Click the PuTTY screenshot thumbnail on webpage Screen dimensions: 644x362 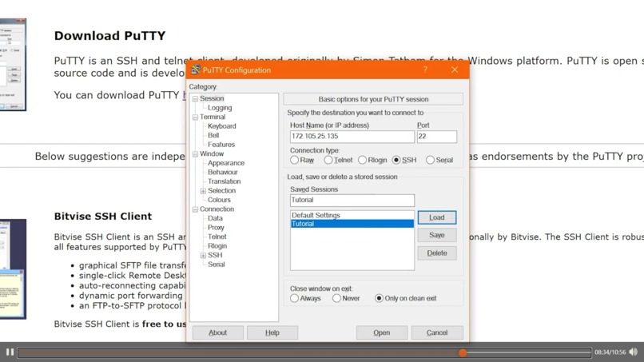(x=13, y=65)
